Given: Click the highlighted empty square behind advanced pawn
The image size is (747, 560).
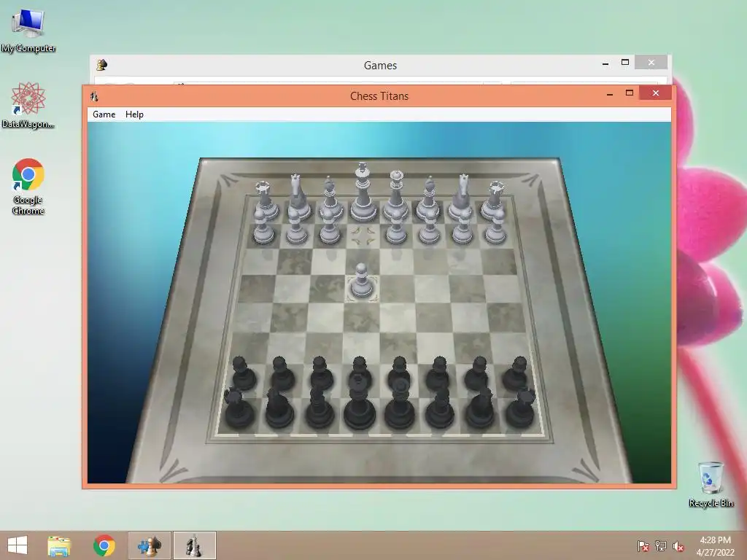Looking at the screenshot, I should point(363,236).
